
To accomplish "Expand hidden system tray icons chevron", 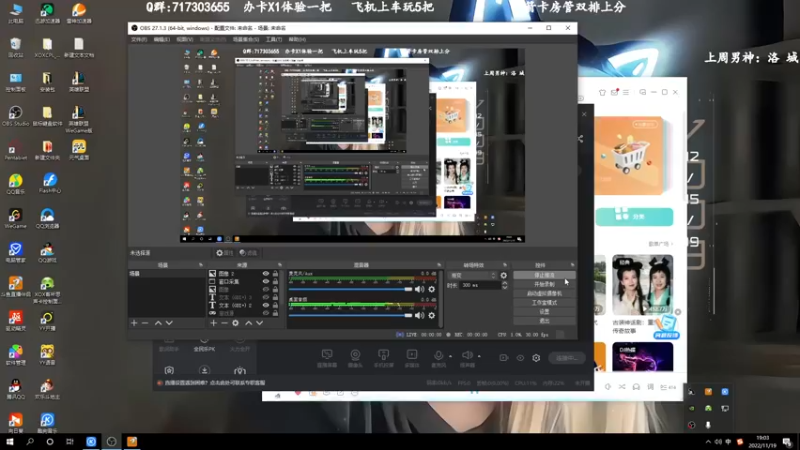I will [708, 442].
